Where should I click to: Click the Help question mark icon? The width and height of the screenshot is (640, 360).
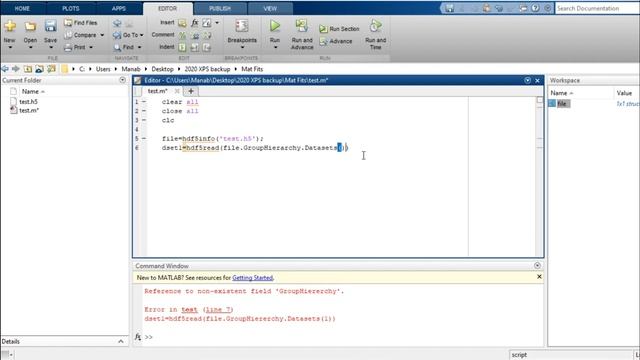[535, 8]
